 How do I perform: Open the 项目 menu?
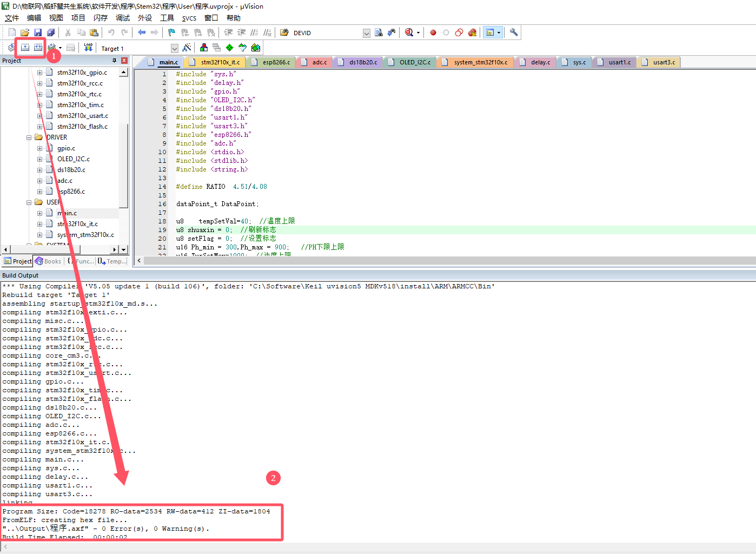pos(78,18)
